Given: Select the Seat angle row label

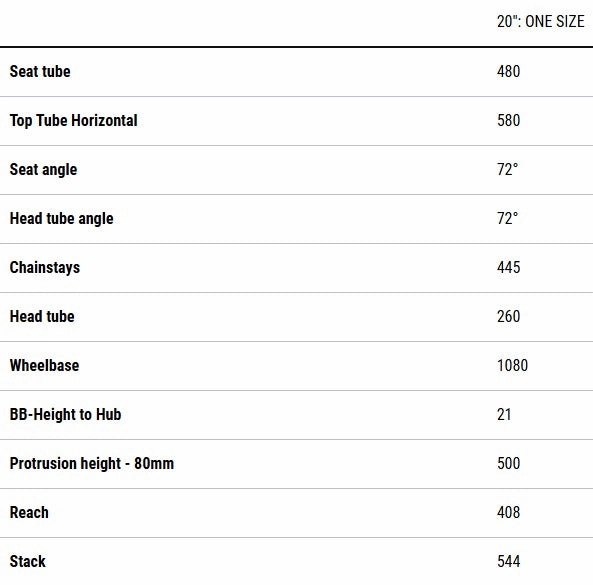Looking at the screenshot, I should pos(43,170).
